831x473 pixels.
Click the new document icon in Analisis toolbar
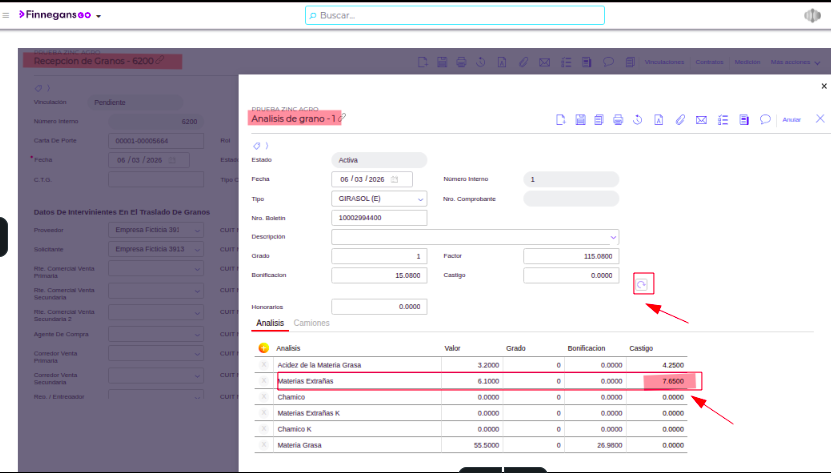[561, 120]
